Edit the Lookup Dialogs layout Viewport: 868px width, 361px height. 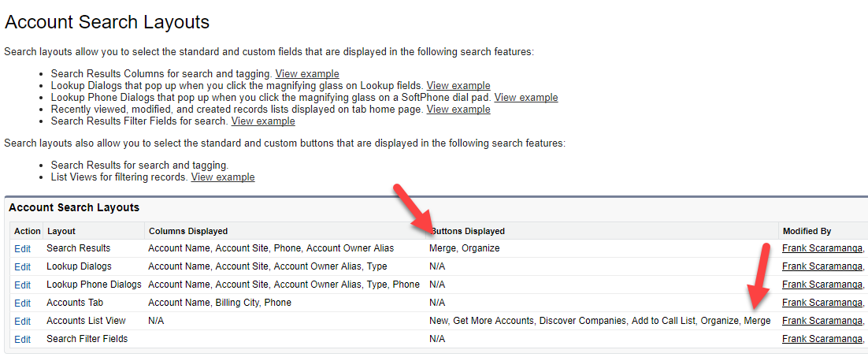coord(22,267)
